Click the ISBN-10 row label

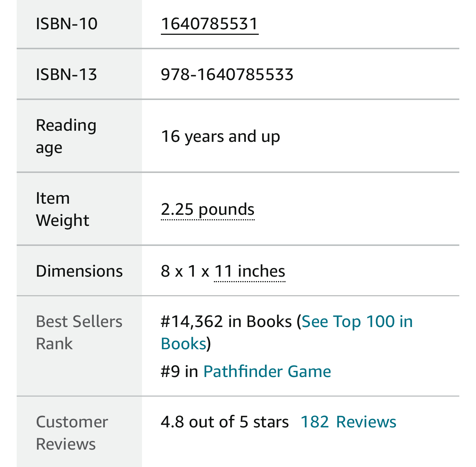[x=67, y=24]
